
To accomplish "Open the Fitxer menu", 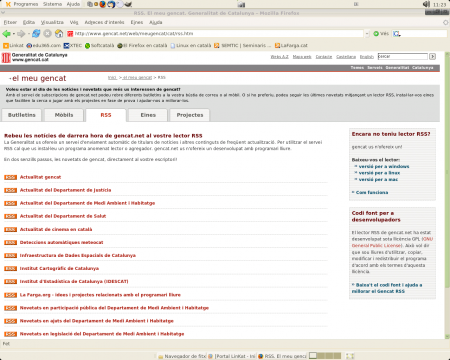I will click(x=10, y=22).
